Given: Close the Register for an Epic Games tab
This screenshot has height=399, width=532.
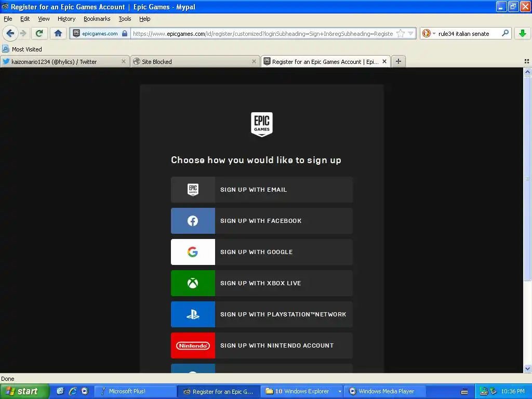Looking at the screenshot, I should click(x=384, y=61).
